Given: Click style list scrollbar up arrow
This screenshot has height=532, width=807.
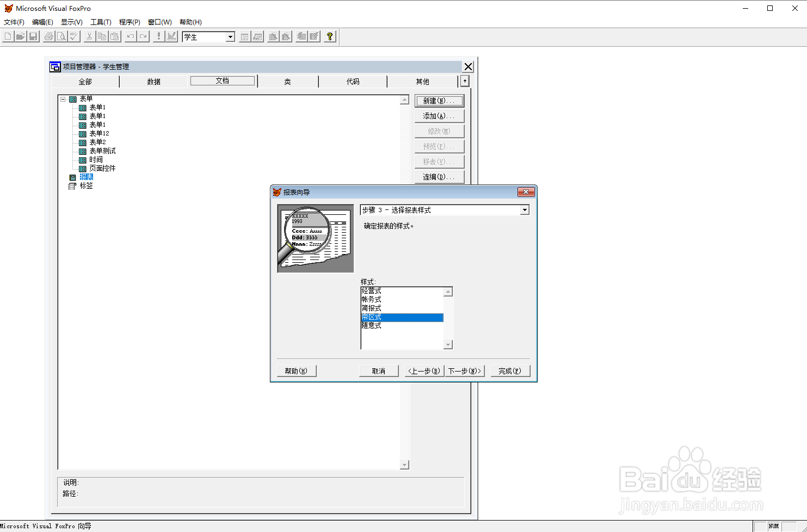Looking at the screenshot, I should (448, 292).
